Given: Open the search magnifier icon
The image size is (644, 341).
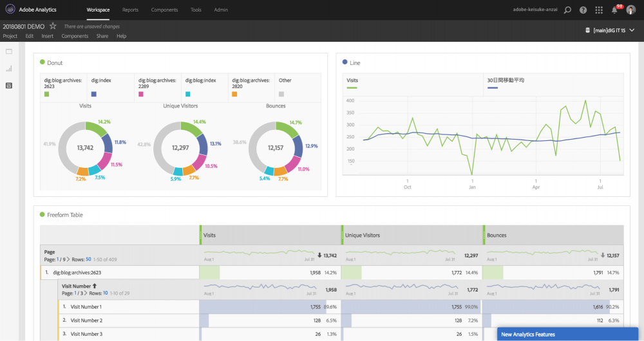Looking at the screenshot, I should [x=567, y=10].
